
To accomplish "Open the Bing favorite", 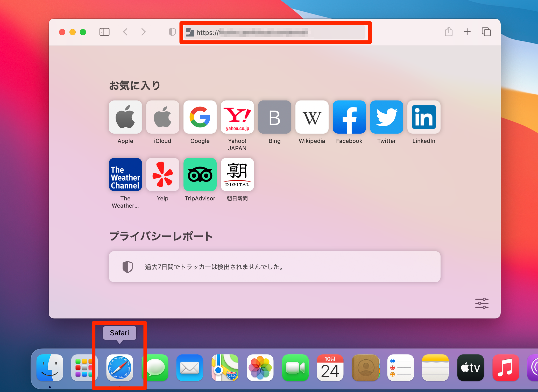I will pyautogui.click(x=275, y=117).
